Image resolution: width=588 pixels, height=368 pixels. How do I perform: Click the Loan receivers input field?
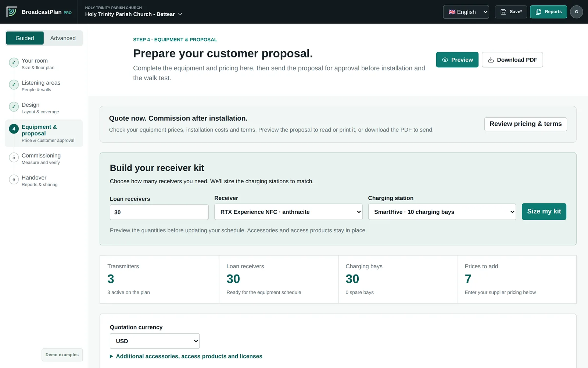click(159, 212)
